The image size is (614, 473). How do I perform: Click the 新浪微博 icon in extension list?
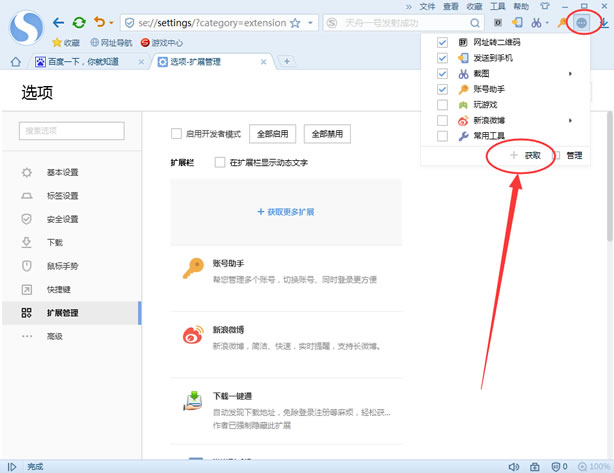(193, 335)
